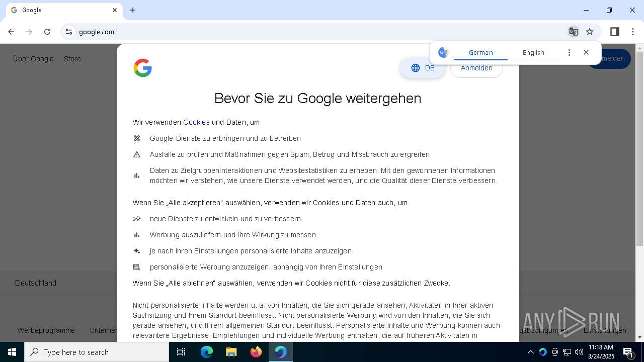Open the Store link

tap(72, 59)
